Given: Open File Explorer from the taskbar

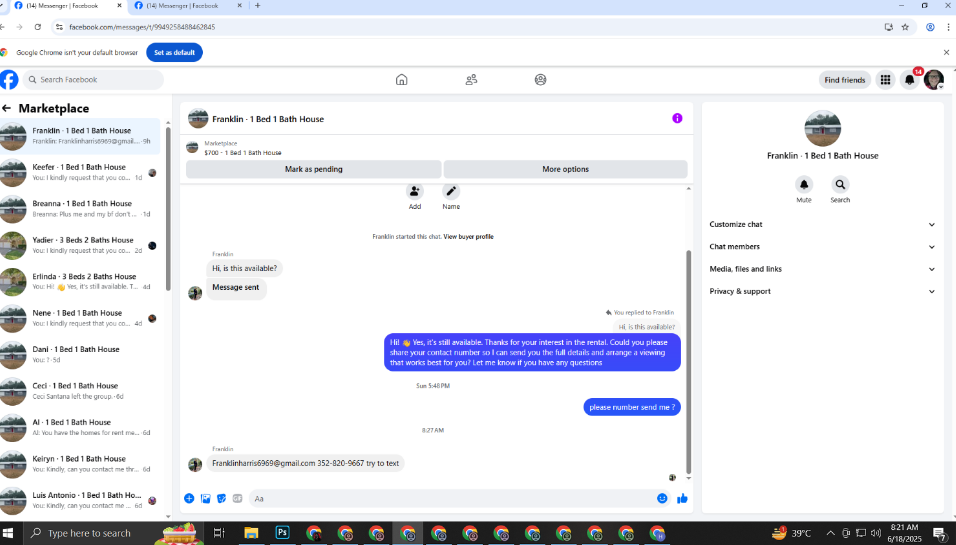Looking at the screenshot, I should tap(251, 533).
